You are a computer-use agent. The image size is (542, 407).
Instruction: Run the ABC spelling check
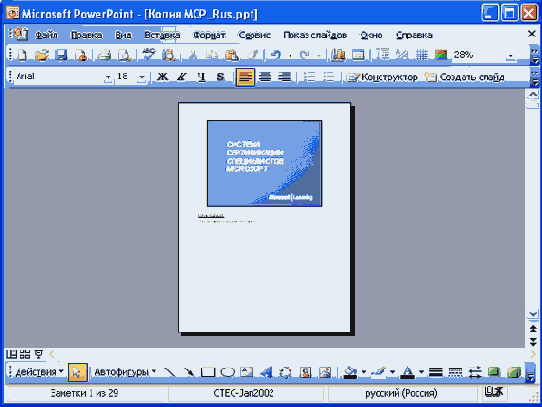tap(149, 54)
